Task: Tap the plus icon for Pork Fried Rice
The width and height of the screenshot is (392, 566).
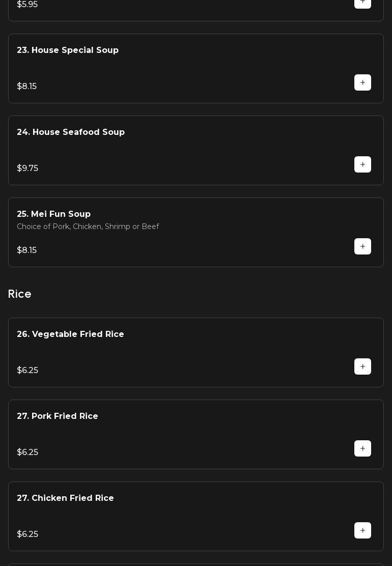Action: 362,448
